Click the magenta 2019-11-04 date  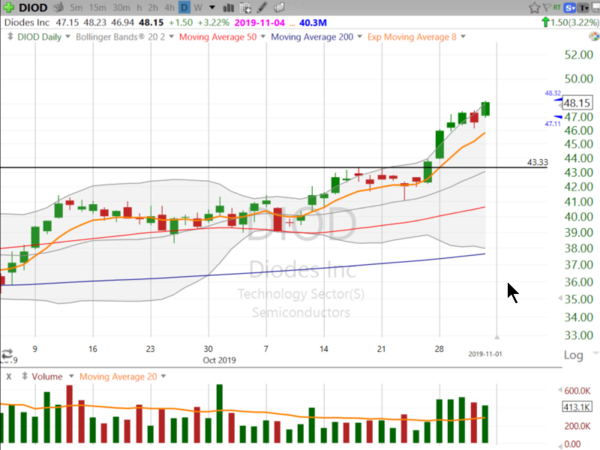point(259,23)
